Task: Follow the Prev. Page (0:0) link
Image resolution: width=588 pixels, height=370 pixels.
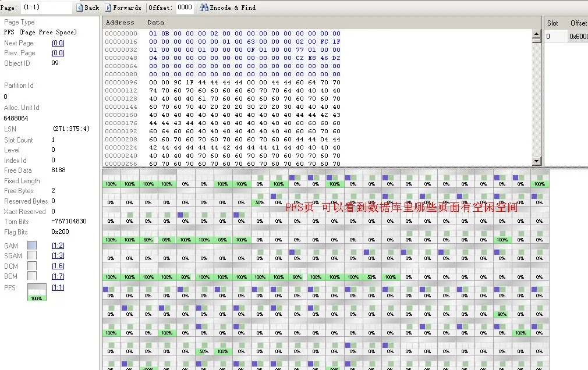Action: point(58,53)
